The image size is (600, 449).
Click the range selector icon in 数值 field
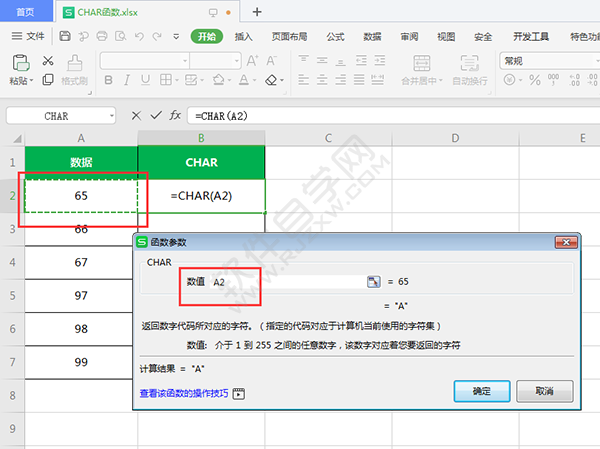tap(373, 283)
